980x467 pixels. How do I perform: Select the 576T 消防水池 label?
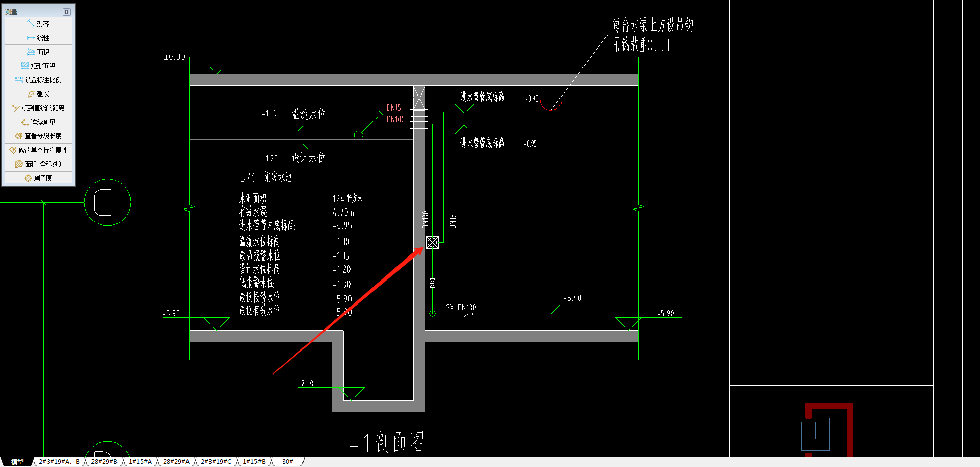(x=266, y=177)
